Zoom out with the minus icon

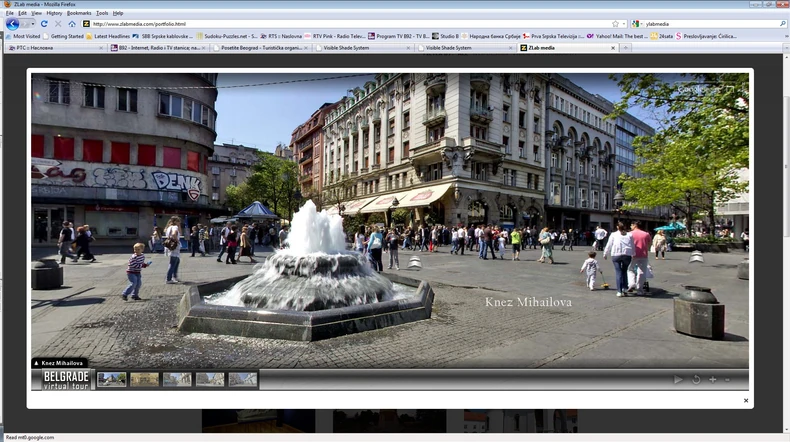pos(728,379)
